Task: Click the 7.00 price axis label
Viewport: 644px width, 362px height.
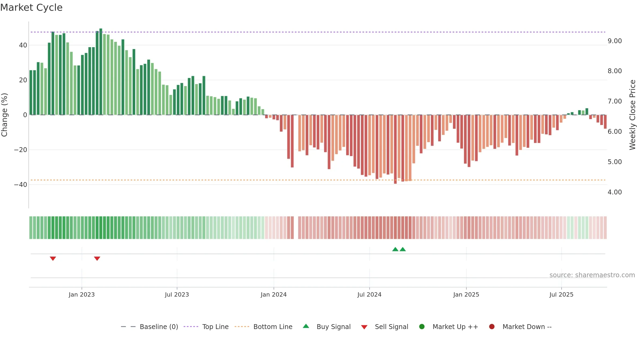Action: (x=615, y=101)
